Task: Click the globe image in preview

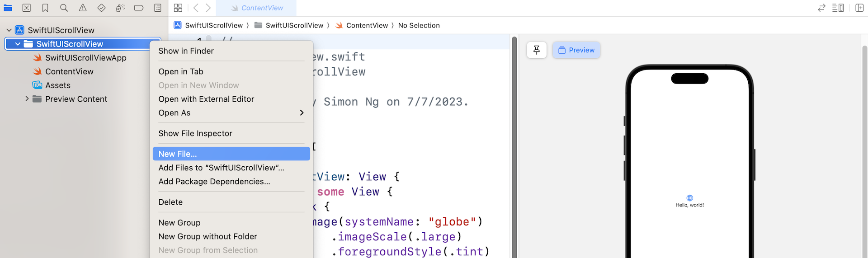Action: (x=689, y=198)
